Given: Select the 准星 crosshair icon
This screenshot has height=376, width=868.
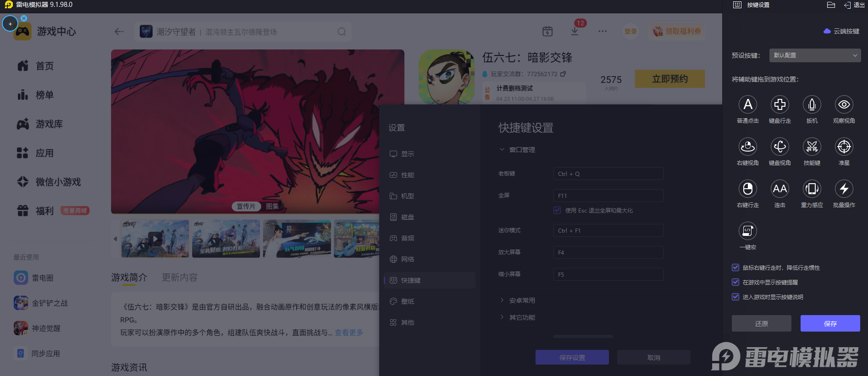Looking at the screenshot, I should 844,147.
